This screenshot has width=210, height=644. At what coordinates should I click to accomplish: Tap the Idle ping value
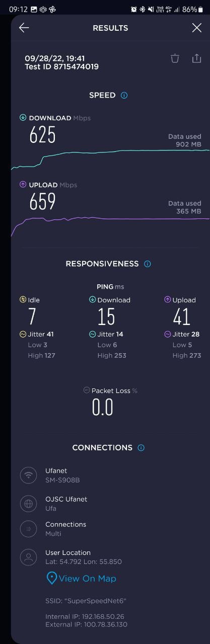pyautogui.click(x=32, y=317)
